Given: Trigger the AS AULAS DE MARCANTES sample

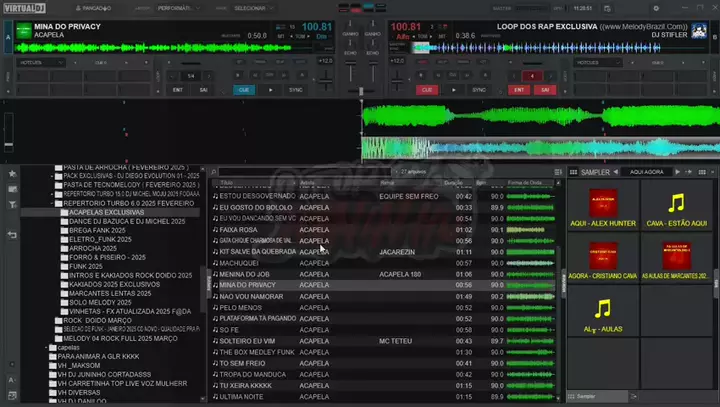Looking at the screenshot, I should [676, 259].
